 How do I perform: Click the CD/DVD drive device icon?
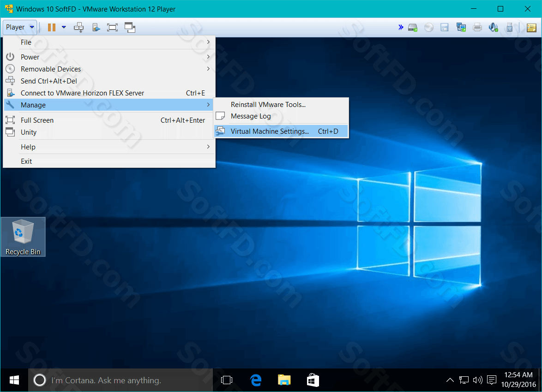click(428, 28)
